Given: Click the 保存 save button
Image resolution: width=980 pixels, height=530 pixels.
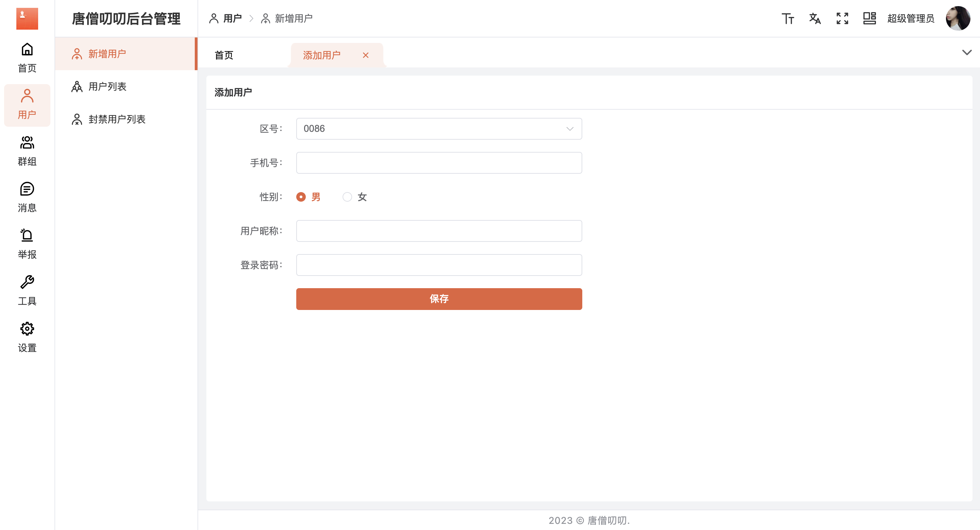Looking at the screenshot, I should click(x=439, y=299).
